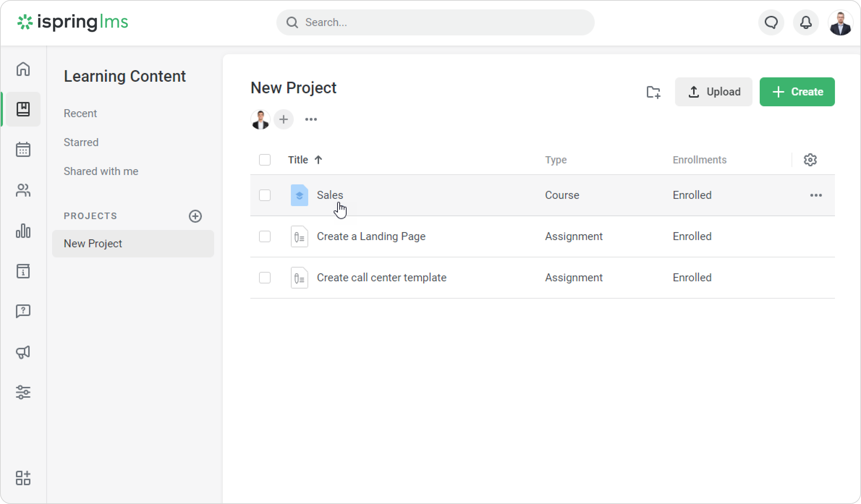Screen dimensions: 861x504
Task: Click the Upload button
Action: point(713,92)
